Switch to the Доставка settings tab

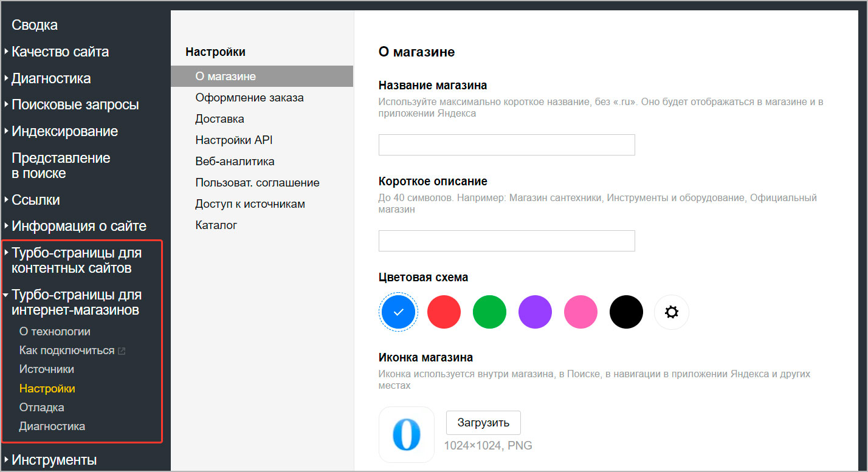point(219,119)
